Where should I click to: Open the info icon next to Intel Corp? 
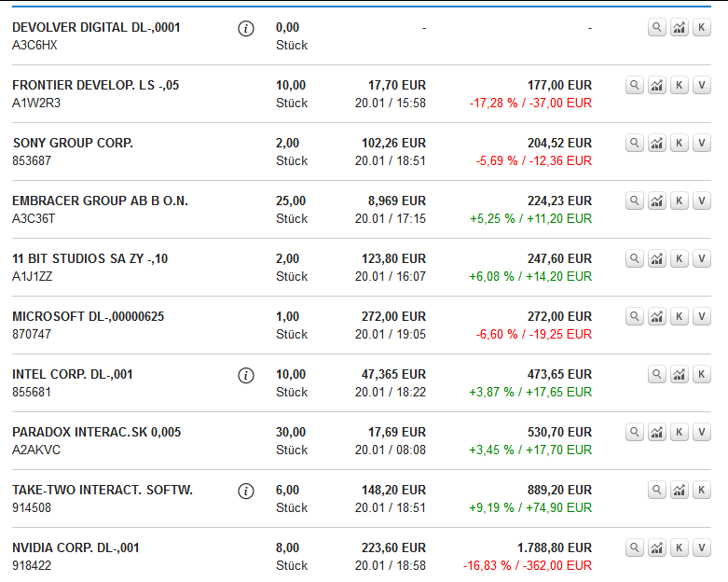(x=246, y=375)
